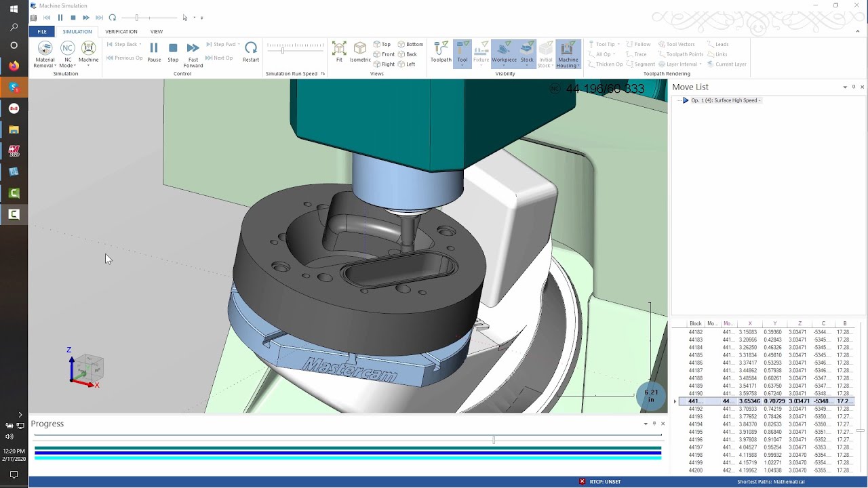Set view to Front
Viewport: 868px width, 488px height.
384,54
